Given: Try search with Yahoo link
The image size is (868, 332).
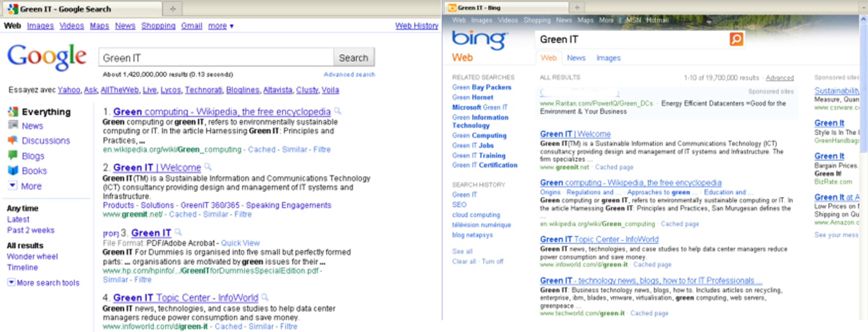Looking at the screenshot, I should point(69,90).
